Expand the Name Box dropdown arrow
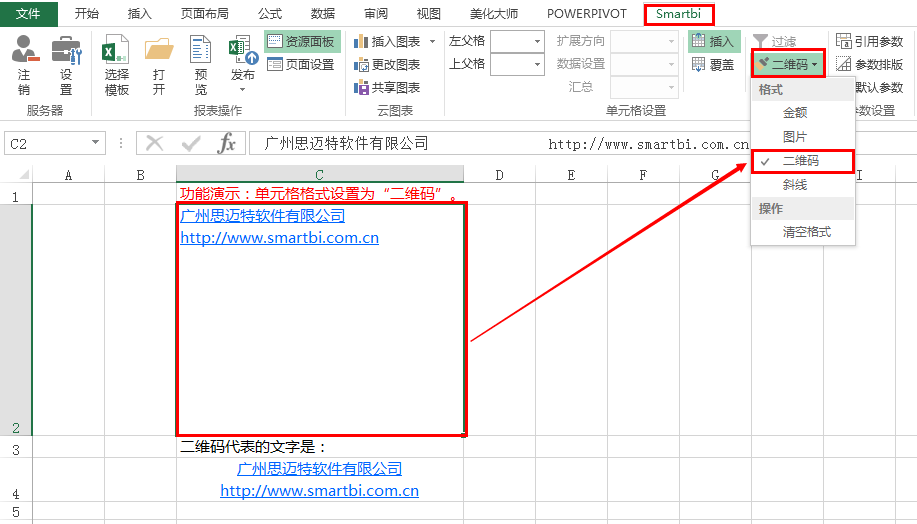The image size is (917, 524). tap(95, 143)
